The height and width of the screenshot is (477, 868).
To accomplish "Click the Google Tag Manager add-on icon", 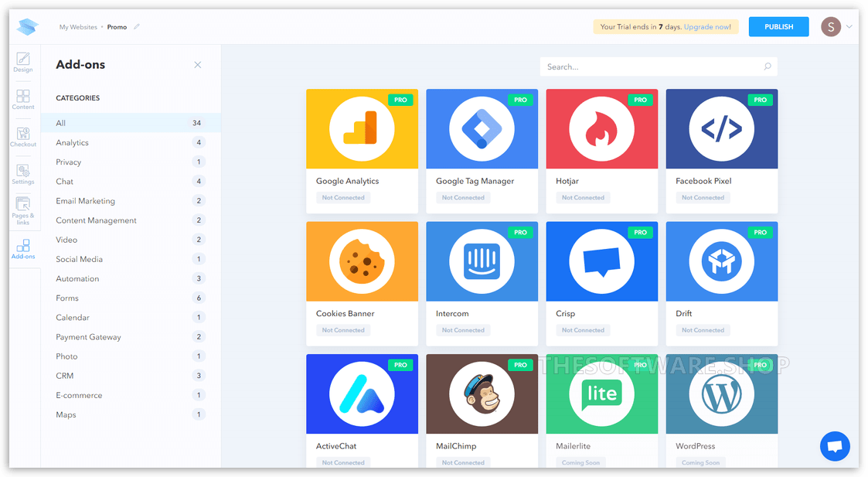I will coord(482,128).
